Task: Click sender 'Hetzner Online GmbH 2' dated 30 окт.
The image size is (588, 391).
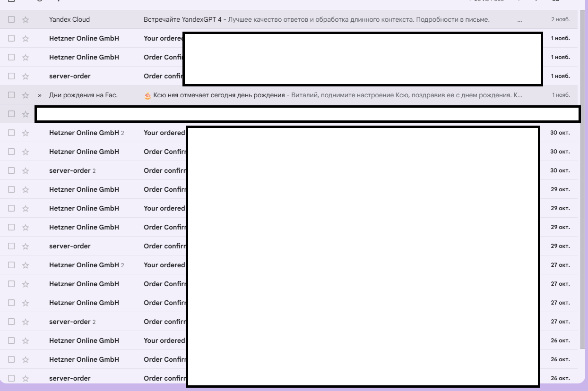Action: pyautogui.click(x=86, y=133)
